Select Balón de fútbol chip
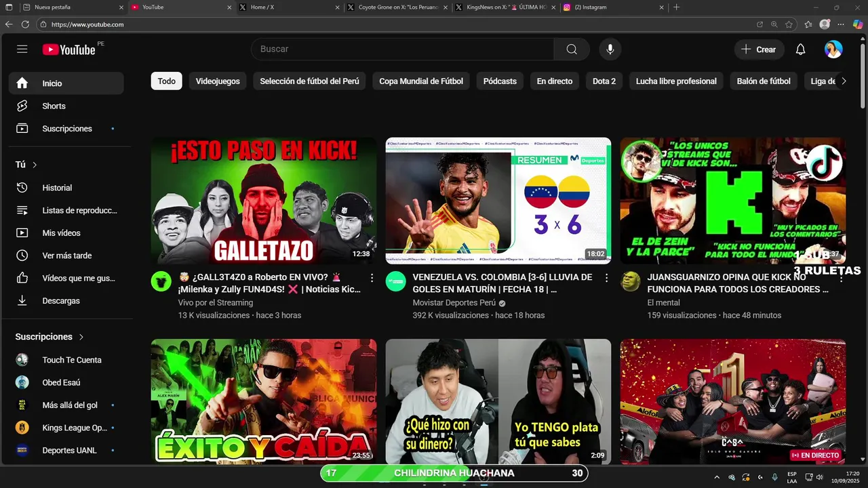This screenshot has height=488, width=868. point(764,81)
